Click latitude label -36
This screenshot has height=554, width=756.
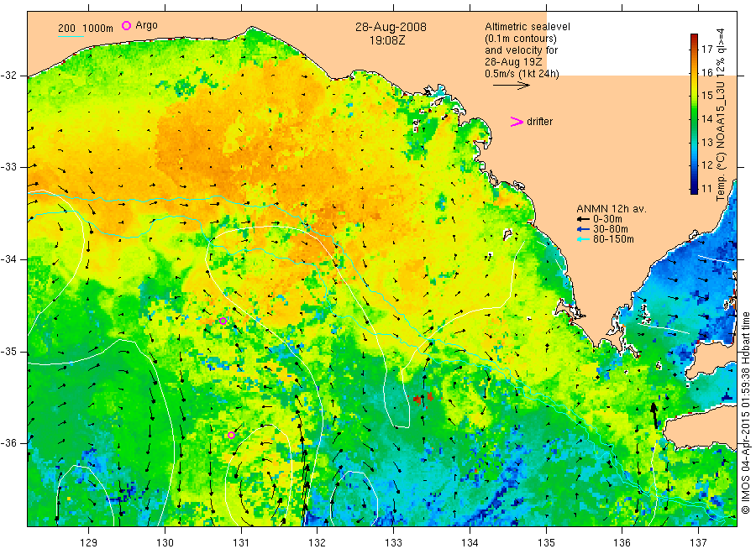[8, 443]
